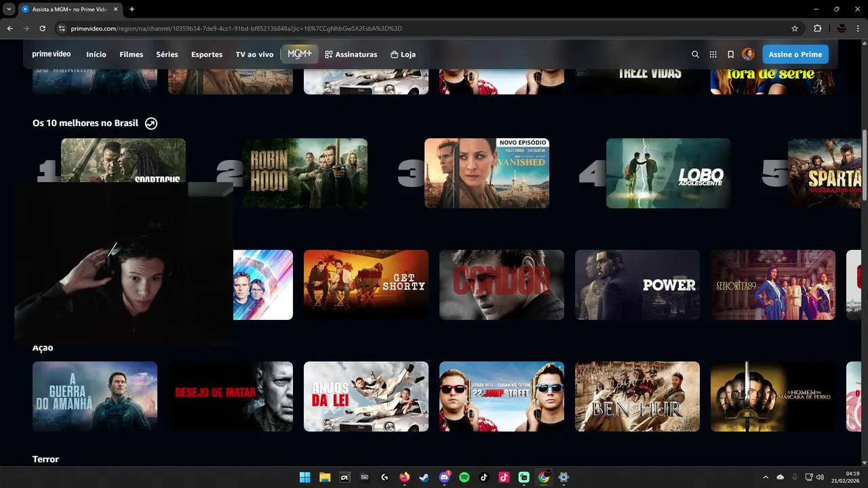Open the Desejo de Matar thumbnail
The image size is (868, 488).
(x=231, y=396)
